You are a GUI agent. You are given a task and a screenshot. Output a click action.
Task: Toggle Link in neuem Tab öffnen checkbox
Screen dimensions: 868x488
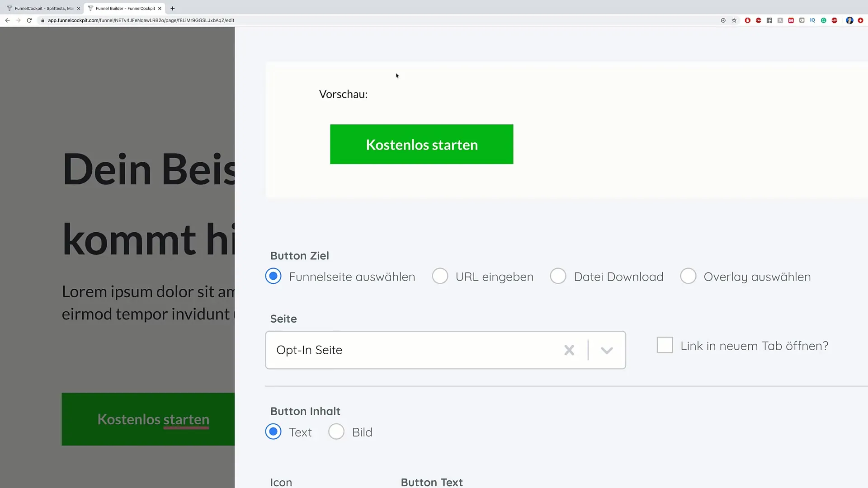pos(665,345)
